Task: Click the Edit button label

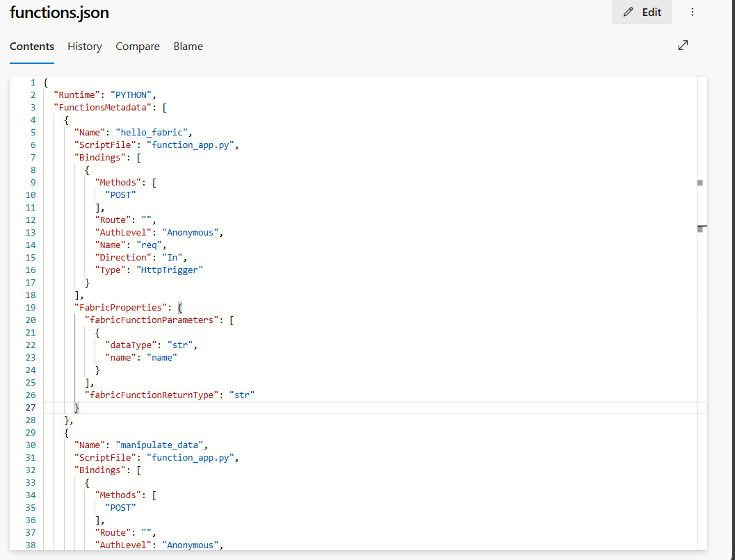Action: [652, 13]
